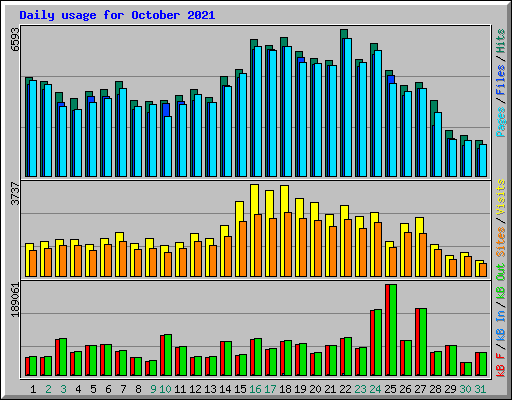
Task: Click the 'Daily usage for October 2021' title
Action: 117,15
